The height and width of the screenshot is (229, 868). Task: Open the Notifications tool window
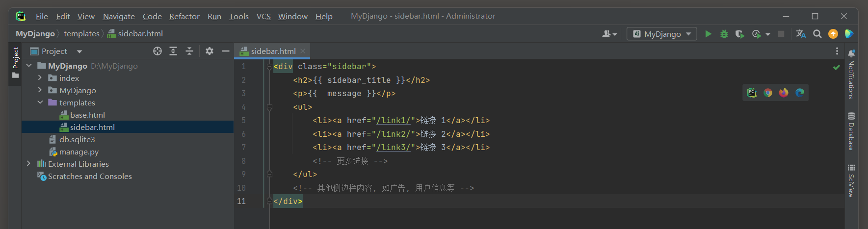(851, 74)
